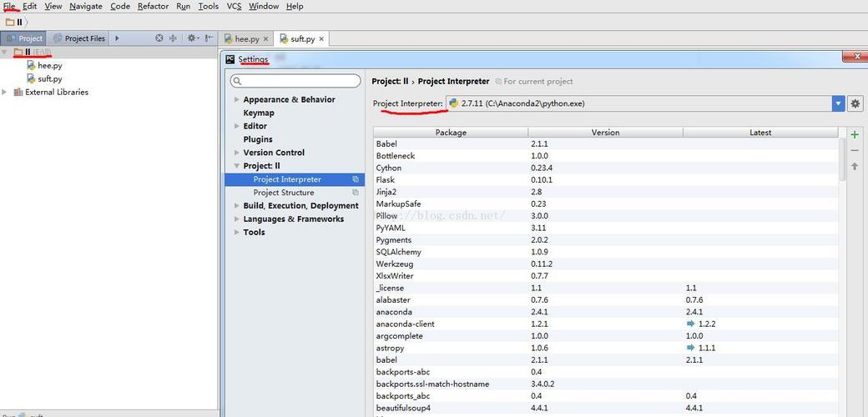Open the Help menu
Image resolution: width=868 pixels, height=417 pixels.
295,6
